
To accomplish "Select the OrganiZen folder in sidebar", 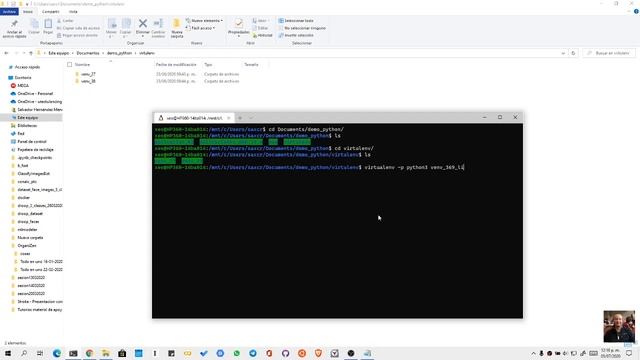I will [27, 246].
